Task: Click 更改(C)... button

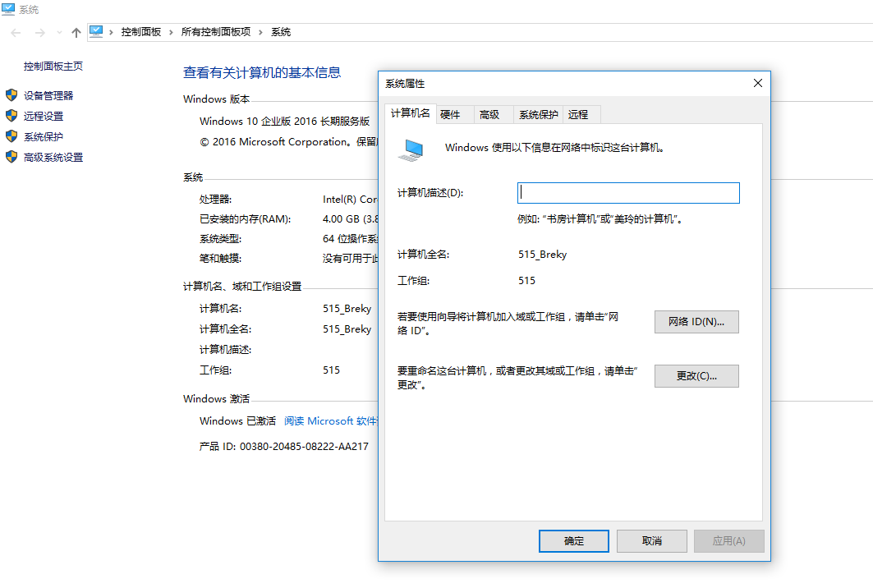Action: click(x=696, y=376)
